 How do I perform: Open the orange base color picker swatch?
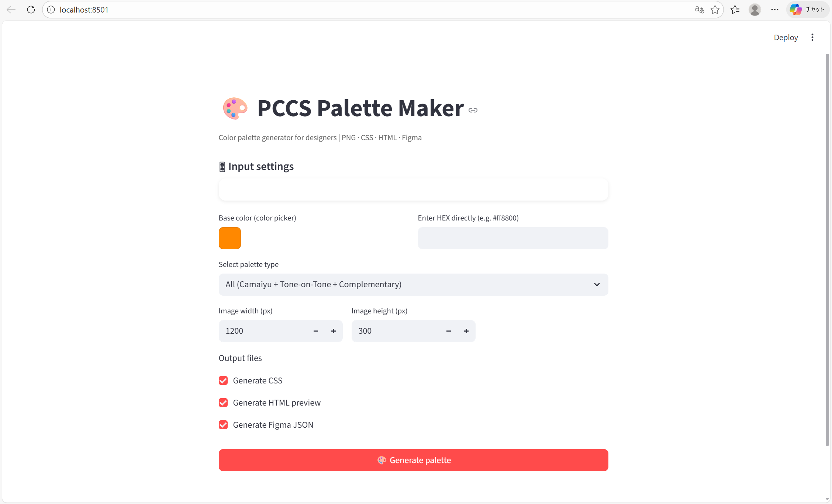click(230, 238)
